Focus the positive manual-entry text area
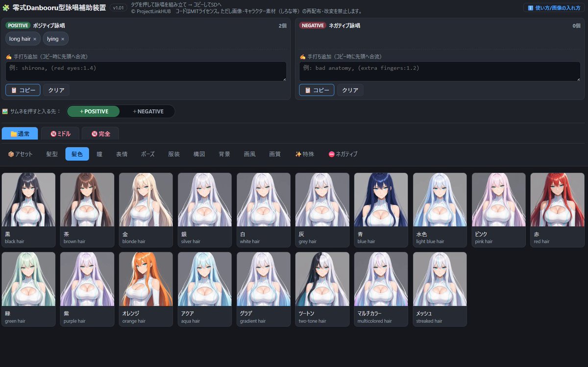 pyautogui.click(x=146, y=71)
